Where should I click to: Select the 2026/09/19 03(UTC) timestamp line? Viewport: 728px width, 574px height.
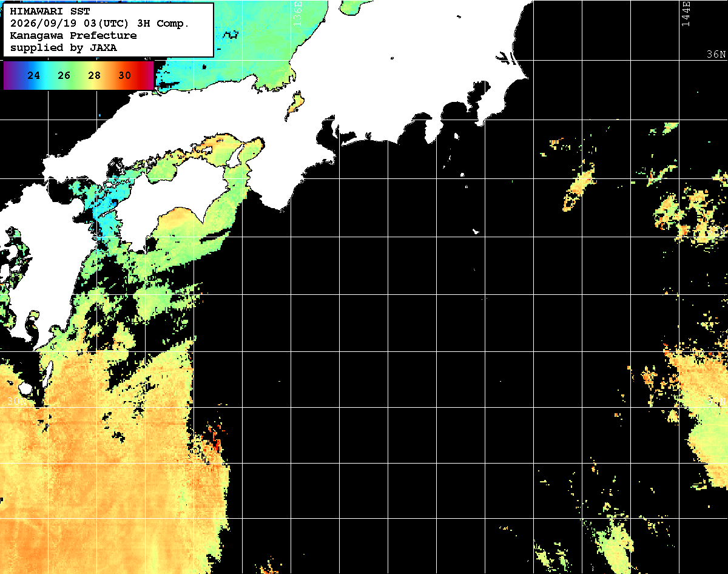coord(99,24)
